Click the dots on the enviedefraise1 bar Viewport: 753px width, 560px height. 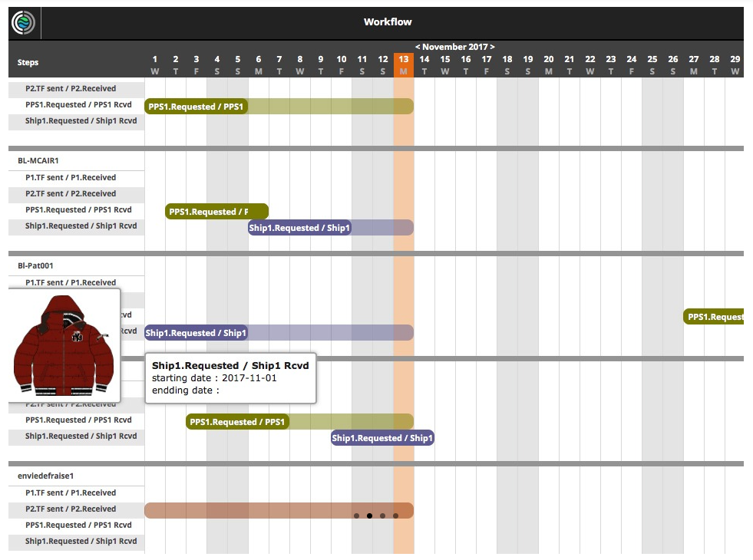(376, 516)
